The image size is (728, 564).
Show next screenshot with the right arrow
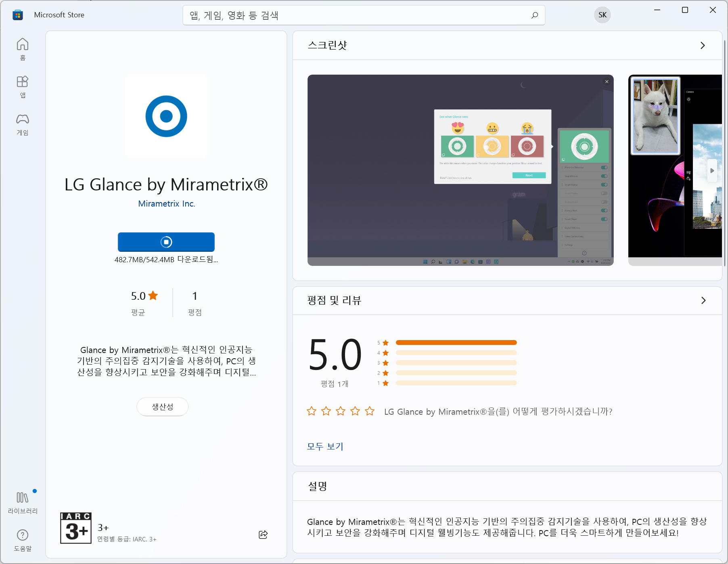point(712,171)
